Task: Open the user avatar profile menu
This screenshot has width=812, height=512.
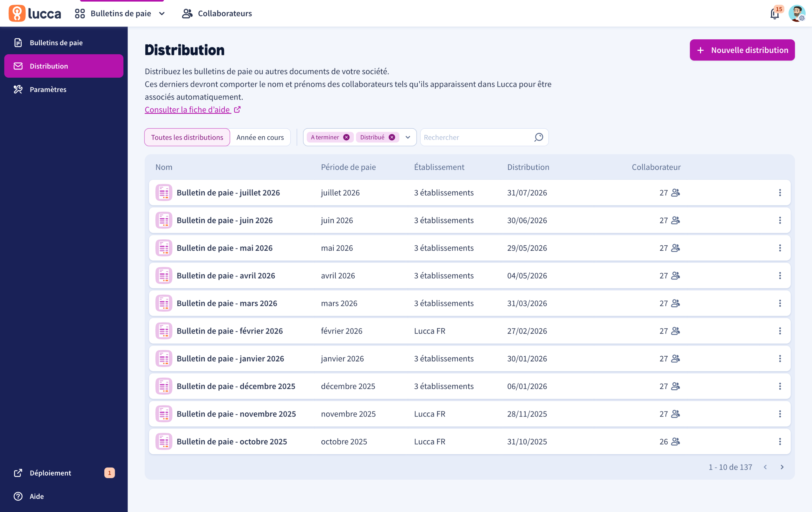Action: click(797, 14)
